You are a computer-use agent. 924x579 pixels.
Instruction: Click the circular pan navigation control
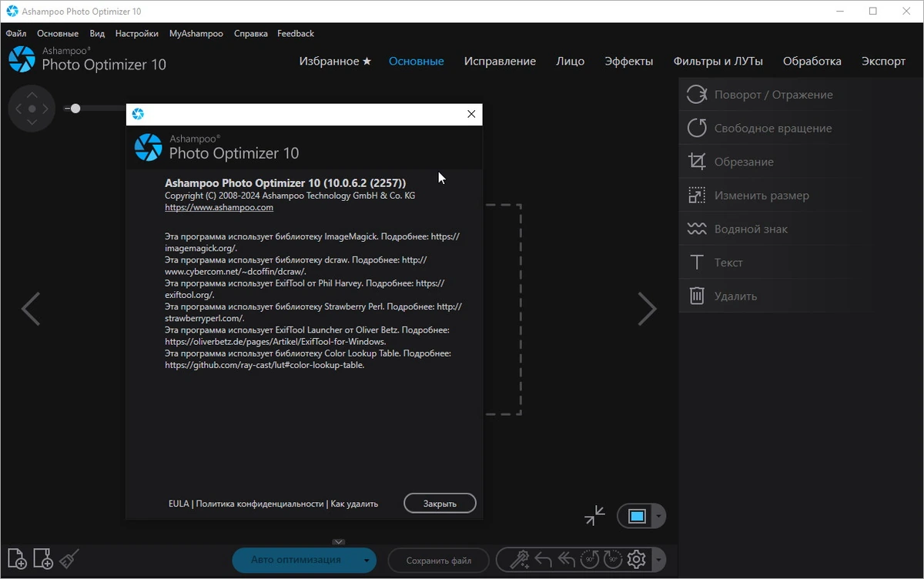coord(32,109)
